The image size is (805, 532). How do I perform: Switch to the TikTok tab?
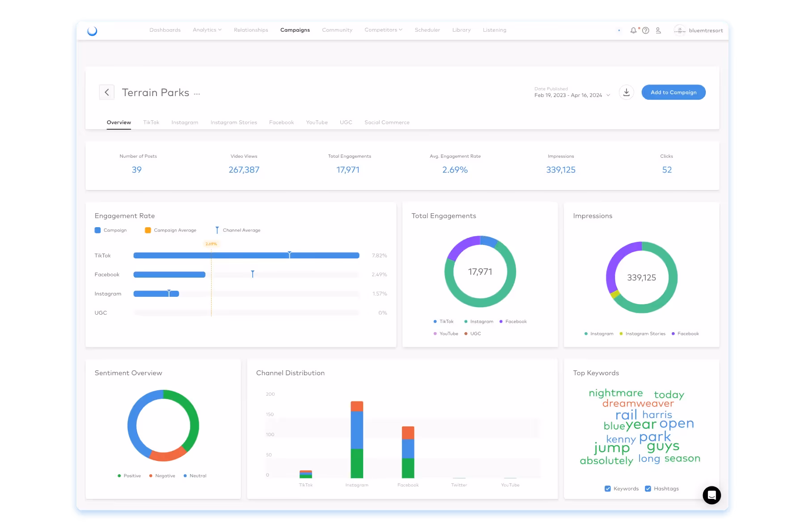tap(152, 122)
